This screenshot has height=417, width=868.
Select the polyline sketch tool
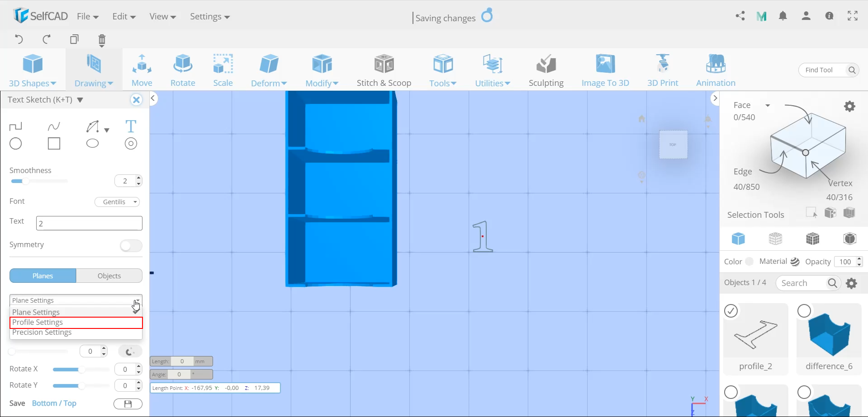click(x=16, y=126)
